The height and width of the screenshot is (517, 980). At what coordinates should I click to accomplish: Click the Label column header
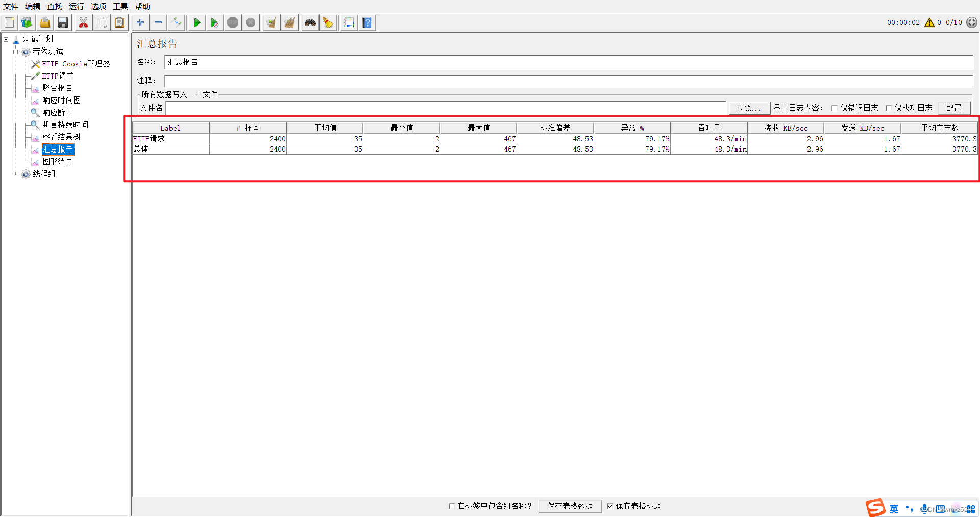[x=170, y=128]
